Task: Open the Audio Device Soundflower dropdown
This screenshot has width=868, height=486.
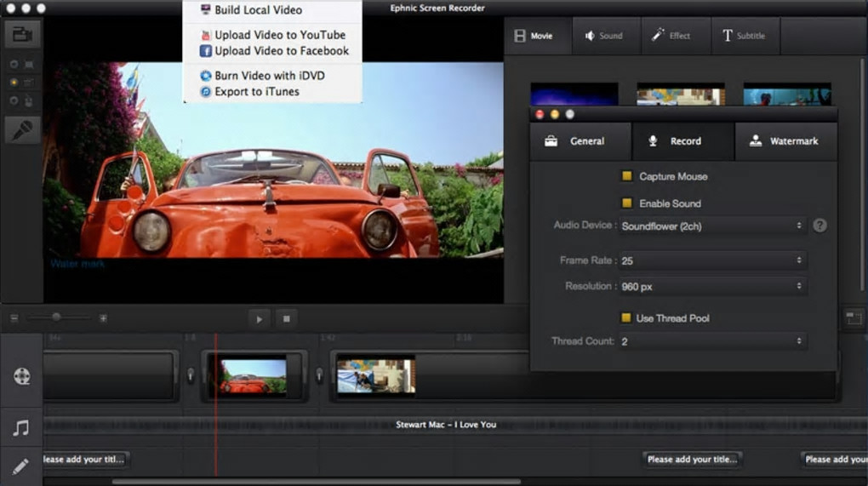Action: 712,226
